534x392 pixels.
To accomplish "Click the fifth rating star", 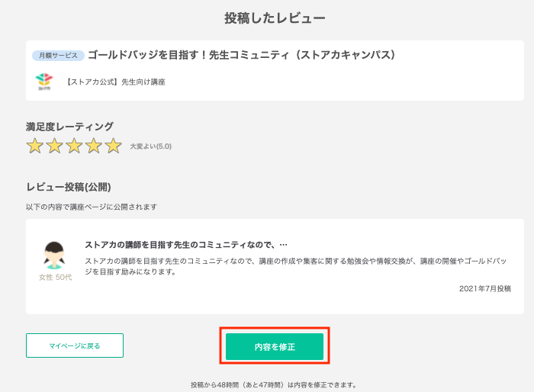I will [114, 146].
